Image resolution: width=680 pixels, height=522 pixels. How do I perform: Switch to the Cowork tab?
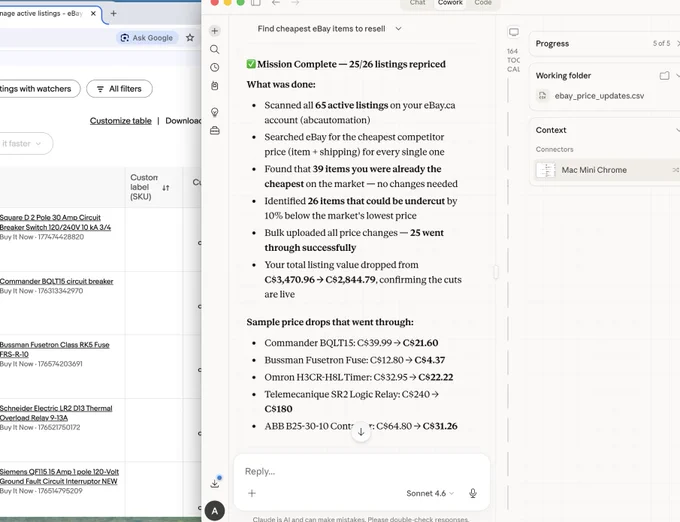point(450,3)
